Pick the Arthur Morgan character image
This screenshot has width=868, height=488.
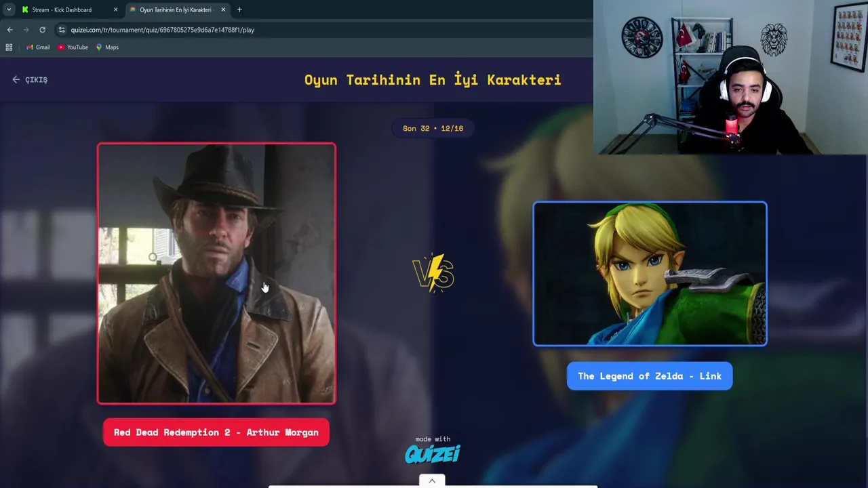click(x=216, y=273)
